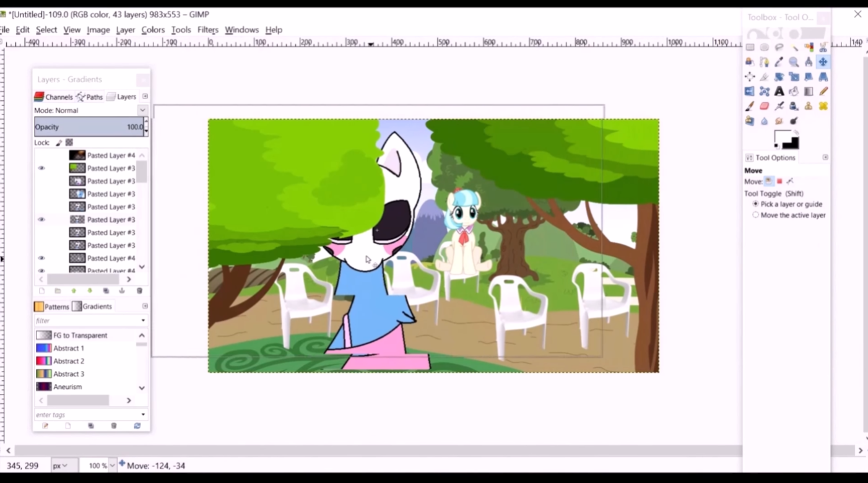The image size is (868, 483).
Task: Activate the Blend gradient tool
Action: pos(809,92)
